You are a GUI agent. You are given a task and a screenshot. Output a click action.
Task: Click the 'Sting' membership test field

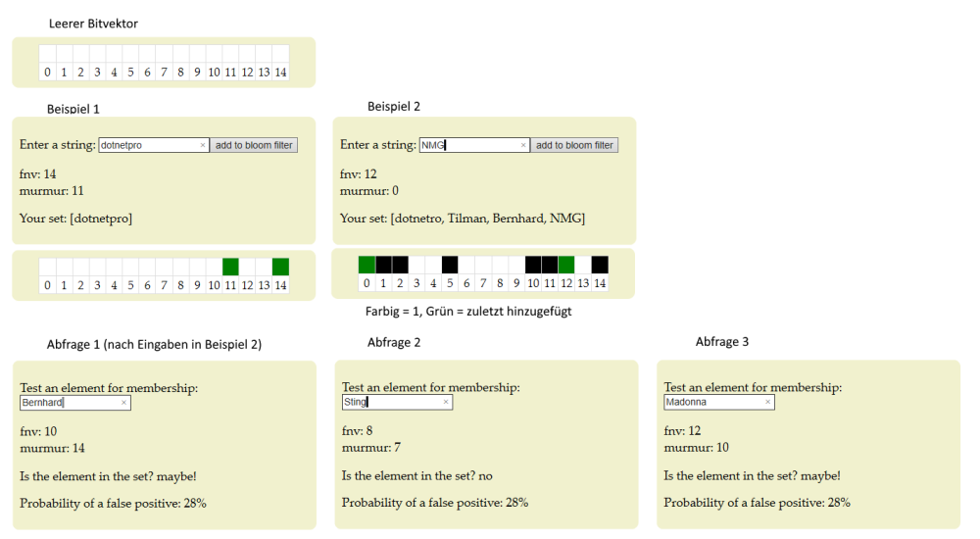tap(389, 402)
